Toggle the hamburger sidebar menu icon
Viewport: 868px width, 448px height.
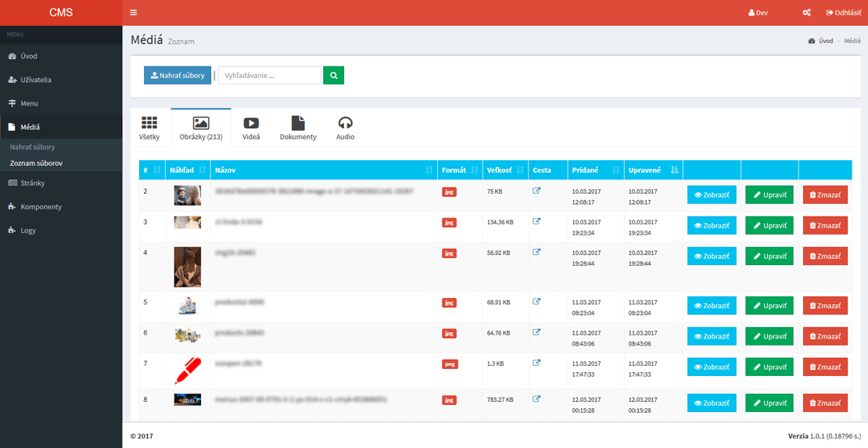coord(134,13)
